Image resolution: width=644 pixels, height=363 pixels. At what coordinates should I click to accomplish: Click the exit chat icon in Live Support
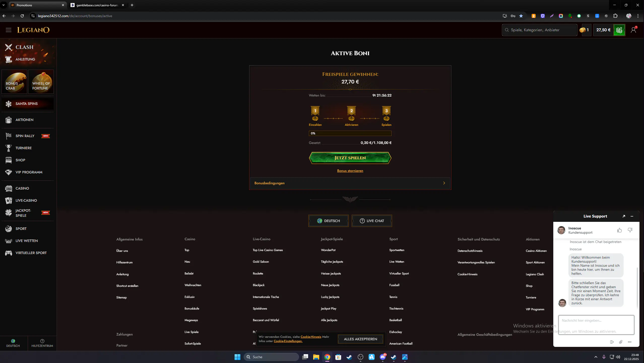point(612,342)
